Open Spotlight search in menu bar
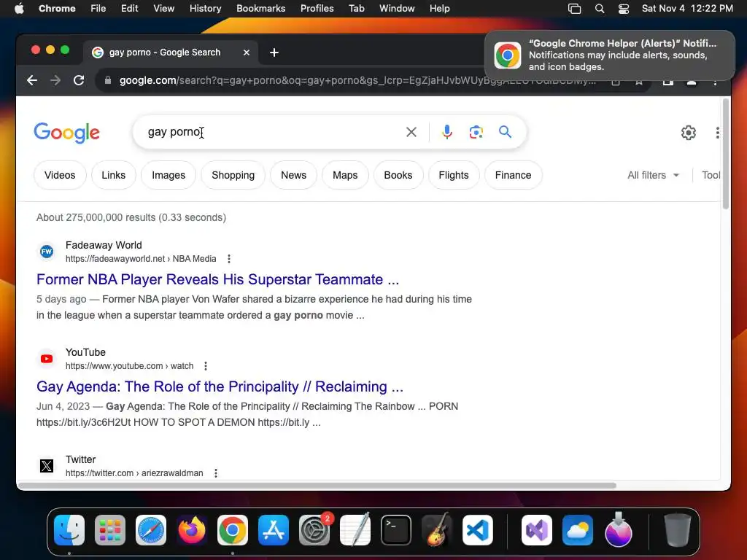This screenshot has height=560, width=747. tap(600, 9)
